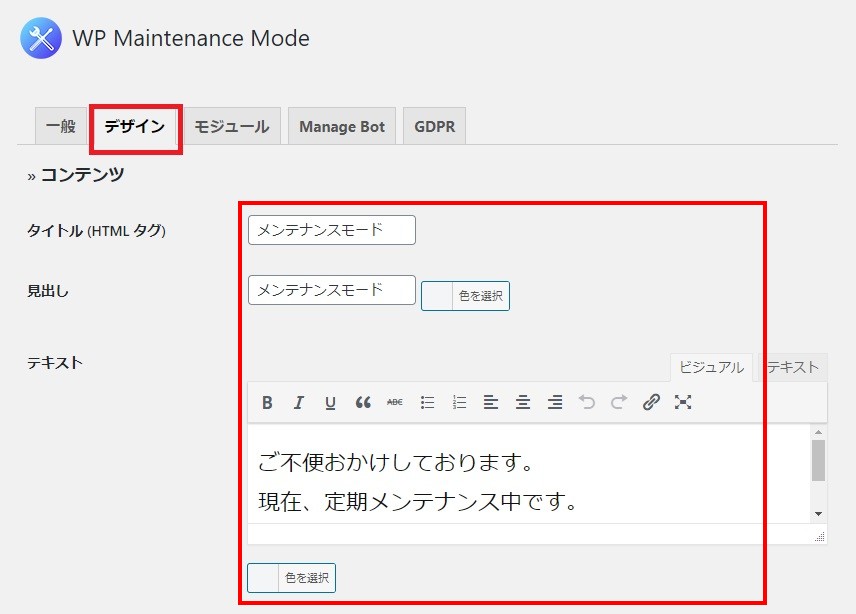This screenshot has height=614, width=856.
Task: Align text to the left
Action: click(491, 403)
